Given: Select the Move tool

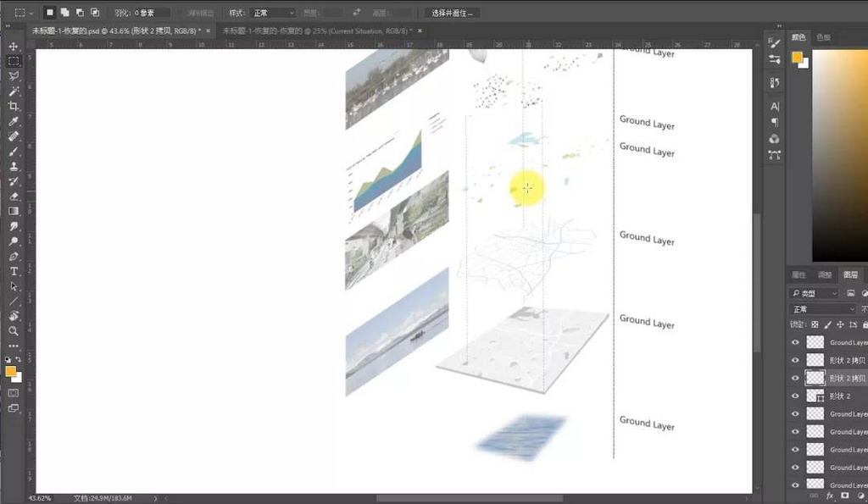Looking at the screenshot, I should 14,46.
